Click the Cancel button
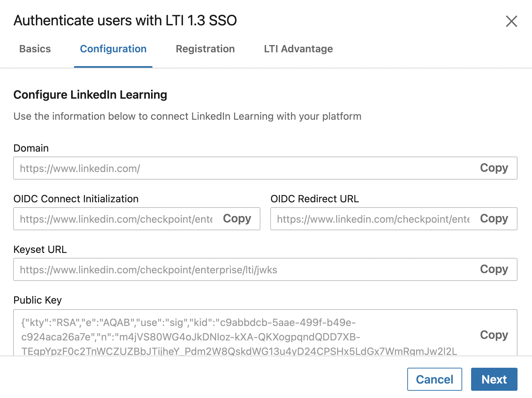This screenshot has height=398, width=532. [x=435, y=379]
